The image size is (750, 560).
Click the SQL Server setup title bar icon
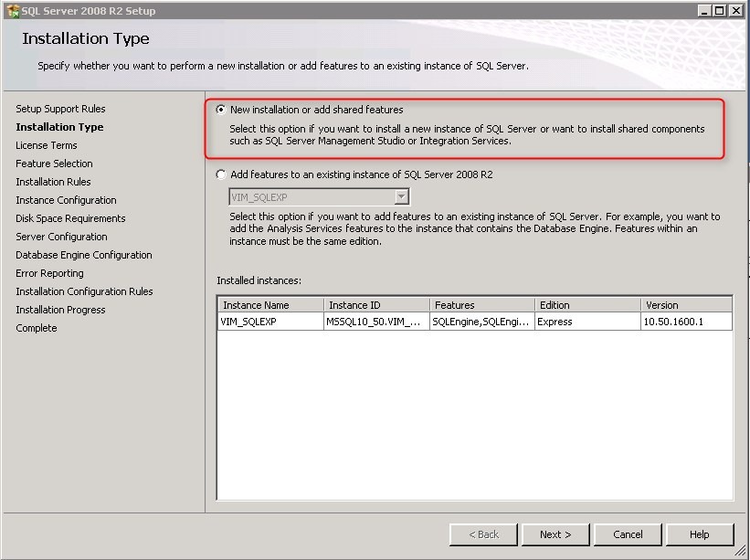pyautogui.click(x=13, y=11)
